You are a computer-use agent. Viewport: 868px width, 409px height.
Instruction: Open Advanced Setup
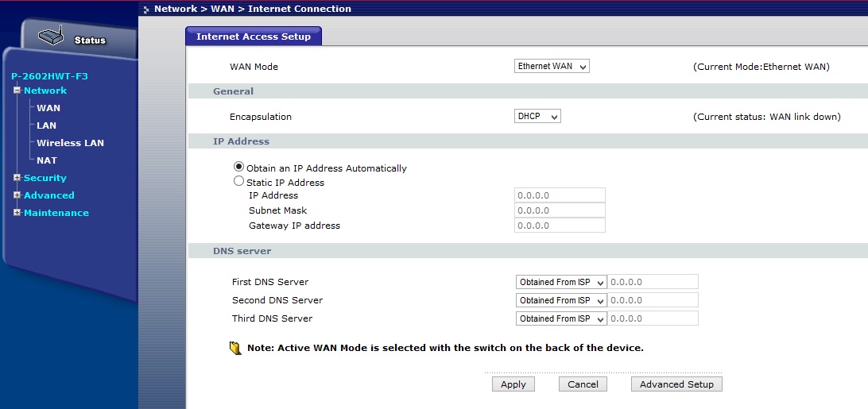coord(676,384)
